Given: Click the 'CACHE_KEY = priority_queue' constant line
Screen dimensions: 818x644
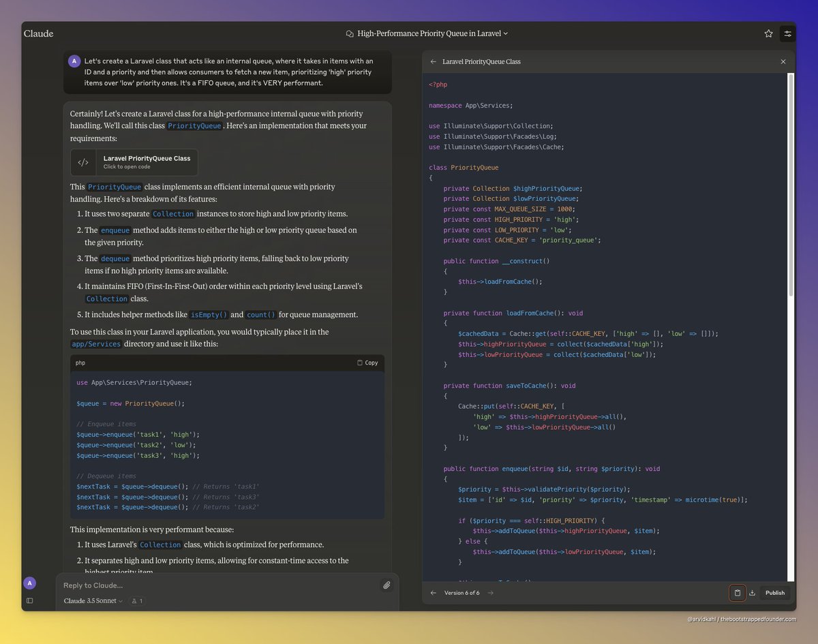Looking at the screenshot, I should point(521,240).
